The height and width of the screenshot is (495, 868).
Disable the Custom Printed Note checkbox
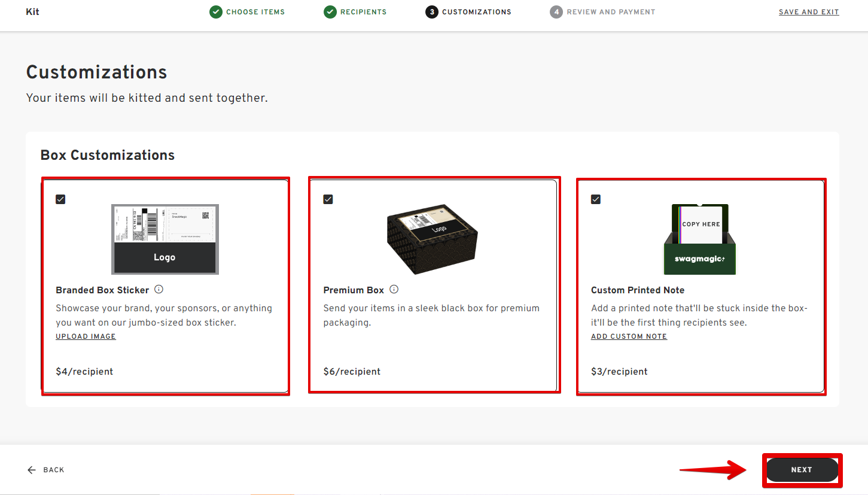[595, 199]
